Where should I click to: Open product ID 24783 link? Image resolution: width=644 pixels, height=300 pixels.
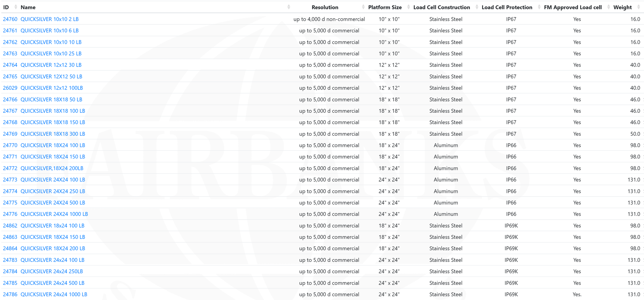[x=10, y=260]
